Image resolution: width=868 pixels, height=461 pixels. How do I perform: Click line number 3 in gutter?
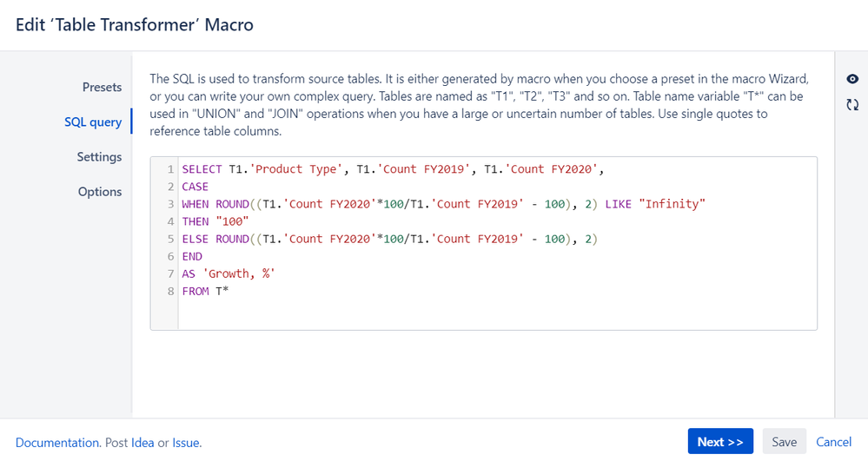click(170, 204)
